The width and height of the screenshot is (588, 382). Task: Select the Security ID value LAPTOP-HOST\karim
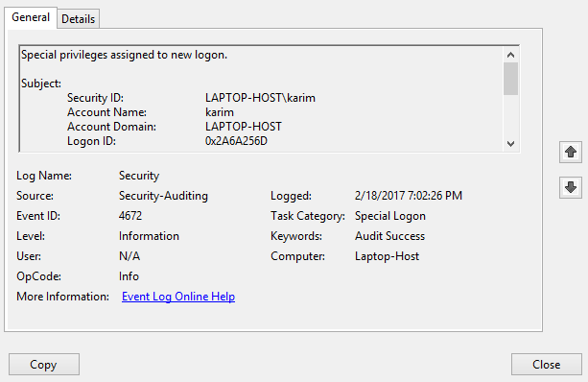(x=260, y=98)
